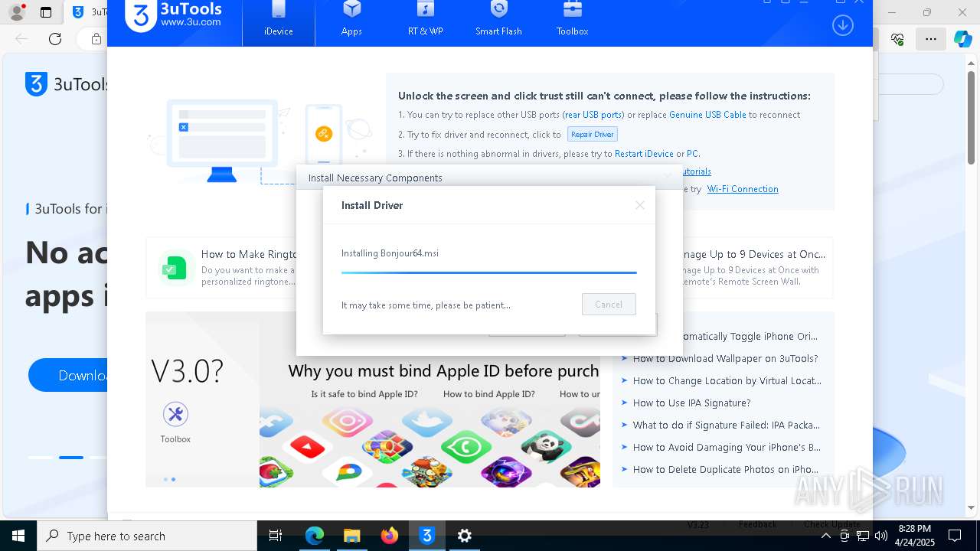This screenshot has width=980, height=551.
Task: Refresh the page in Edge browser
Action: [54, 39]
